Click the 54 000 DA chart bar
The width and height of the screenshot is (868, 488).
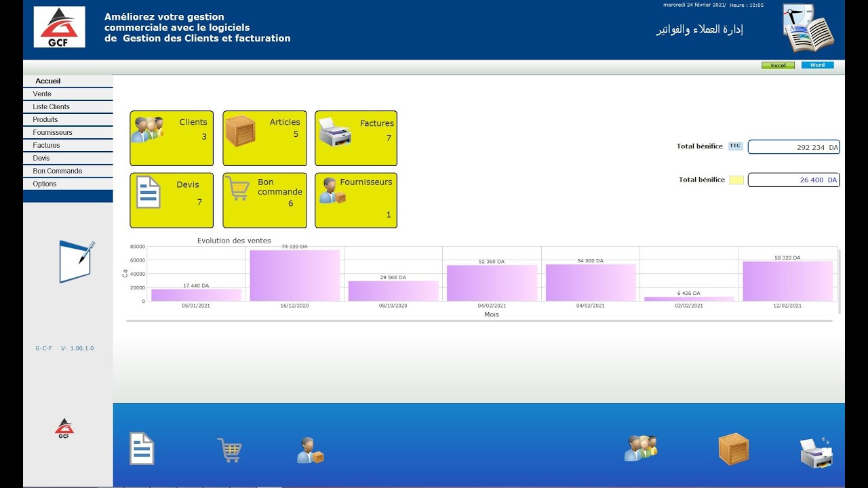coord(591,283)
